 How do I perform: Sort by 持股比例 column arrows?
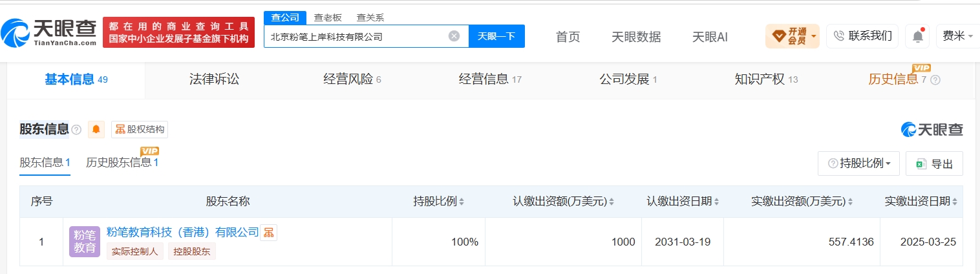462,202
